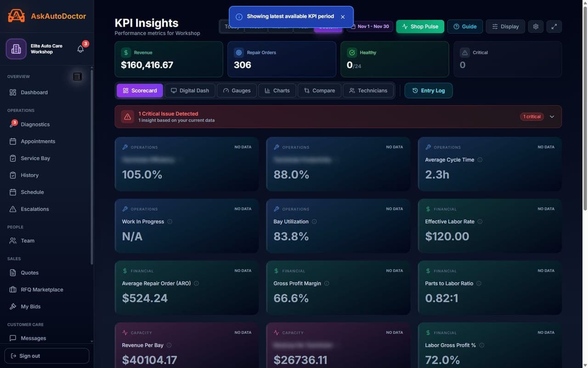Click the Entry Log button
This screenshot has height=368, width=588.
click(428, 91)
